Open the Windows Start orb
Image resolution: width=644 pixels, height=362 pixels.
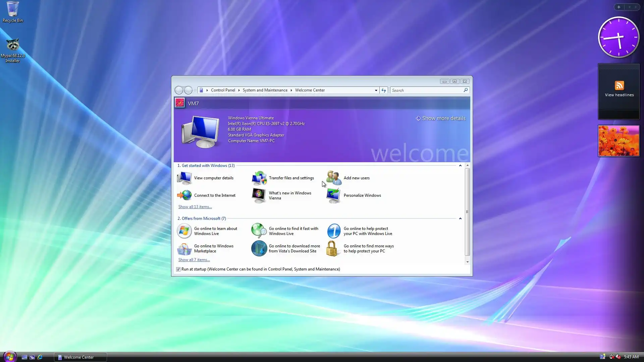[x=9, y=357]
